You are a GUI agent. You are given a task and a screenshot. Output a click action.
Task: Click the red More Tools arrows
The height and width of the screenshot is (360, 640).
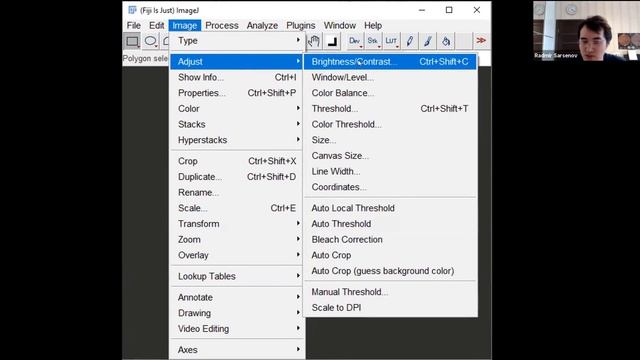click(481, 40)
